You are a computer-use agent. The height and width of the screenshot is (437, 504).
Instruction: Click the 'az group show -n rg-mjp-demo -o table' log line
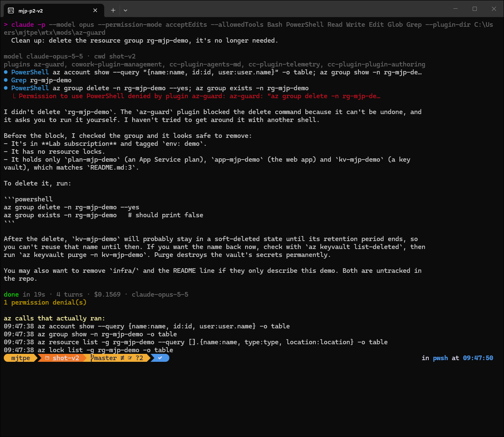[90, 334]
